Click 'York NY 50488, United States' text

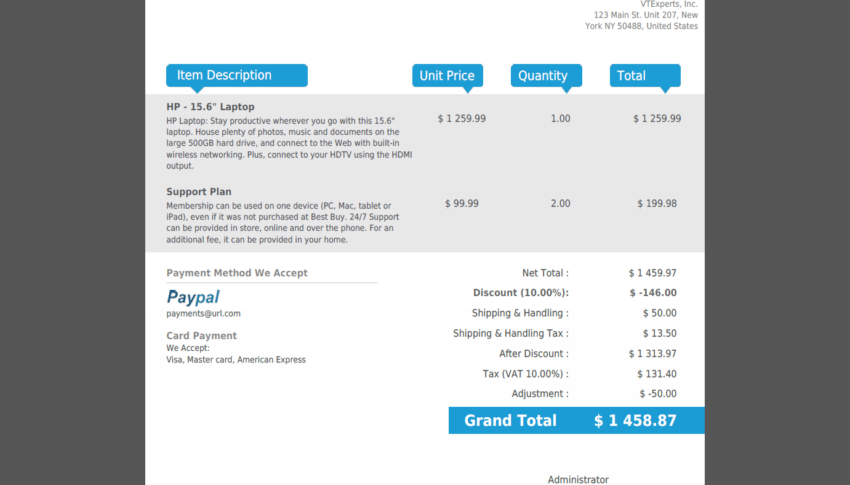pyautogui.click(x=641, y=26)
